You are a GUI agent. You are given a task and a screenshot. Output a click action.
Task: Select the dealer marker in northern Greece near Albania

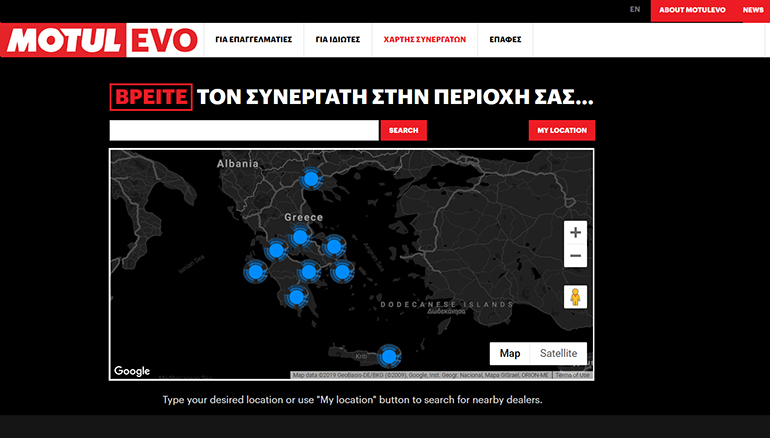311,179
